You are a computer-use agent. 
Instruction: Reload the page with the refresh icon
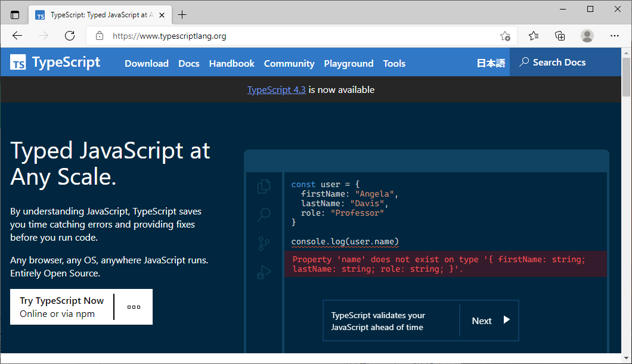click(x=70, y=36)
